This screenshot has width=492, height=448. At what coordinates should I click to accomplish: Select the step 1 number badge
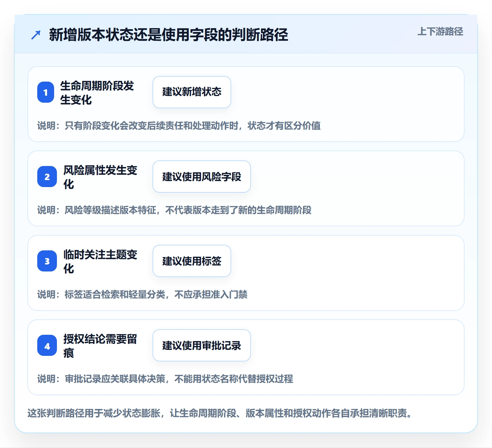[46, 92]
